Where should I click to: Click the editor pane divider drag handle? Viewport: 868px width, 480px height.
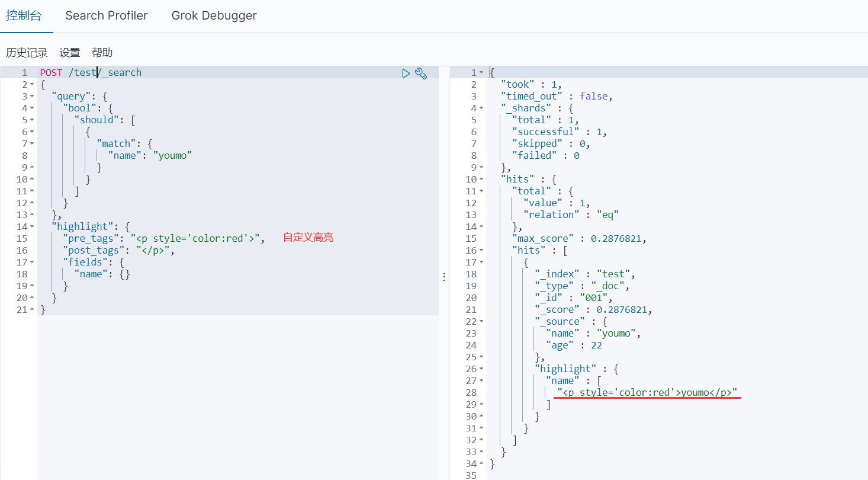pos(444,277)
